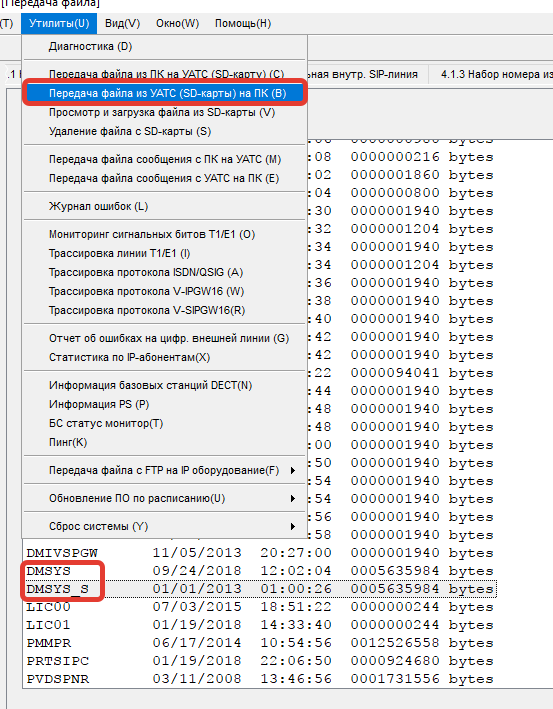
Task: Open Отчет об ошибках на цифр. внешней линии (G)
Action: click(x=165, y=339)
